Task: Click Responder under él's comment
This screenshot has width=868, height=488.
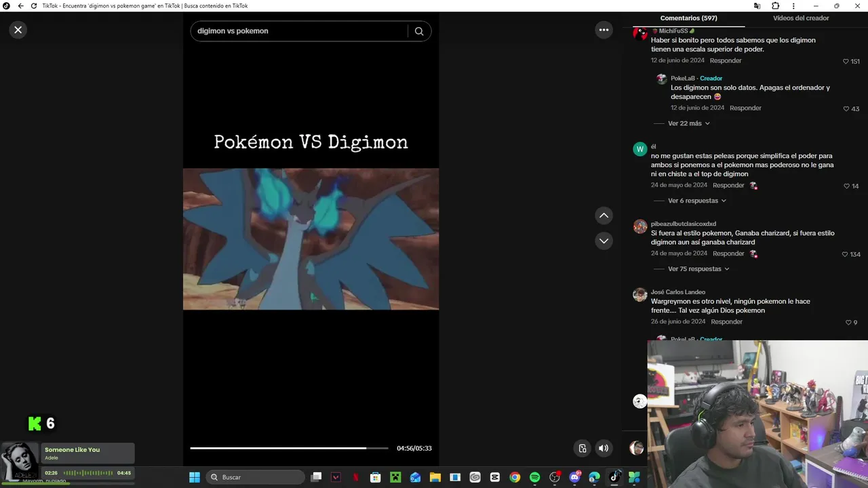Action: point(728,185)
